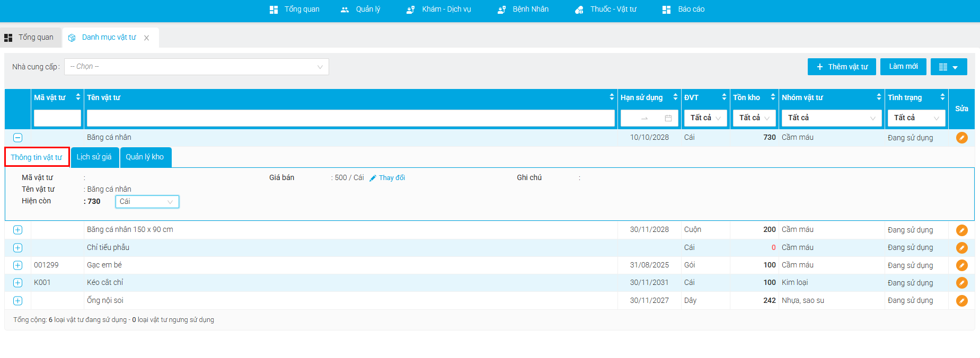The width and height of the screenshot is (980, 358).
Task: Click the Làm mới button
Action: (x=904, y=67)
